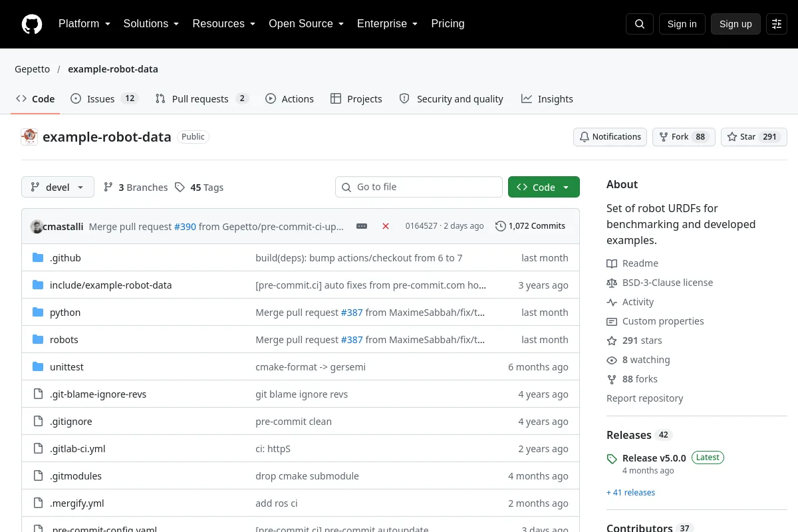Click the eye icon next to watching

point(612,360)
